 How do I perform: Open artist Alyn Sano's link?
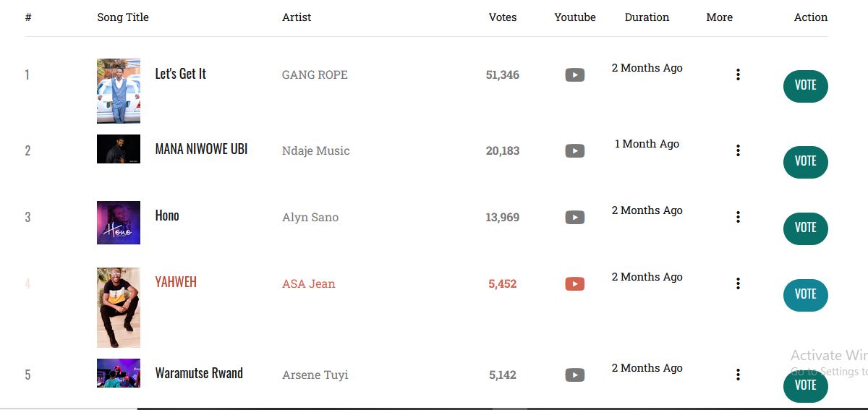pos(310,217)
